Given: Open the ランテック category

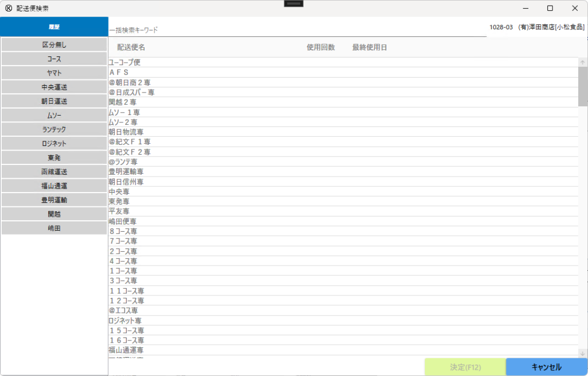Looking at the screenshot, I should click(55, 129).
